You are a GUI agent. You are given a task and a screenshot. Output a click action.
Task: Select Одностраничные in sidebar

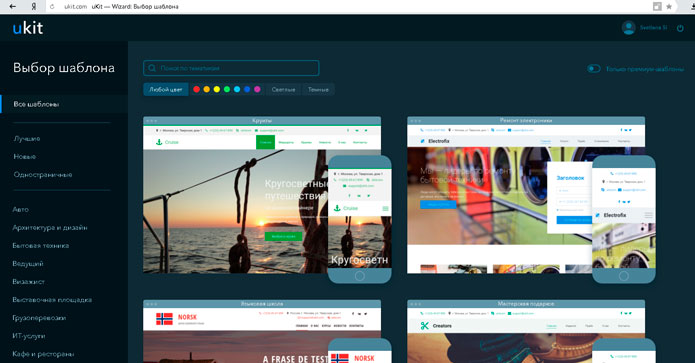point(43,175)
